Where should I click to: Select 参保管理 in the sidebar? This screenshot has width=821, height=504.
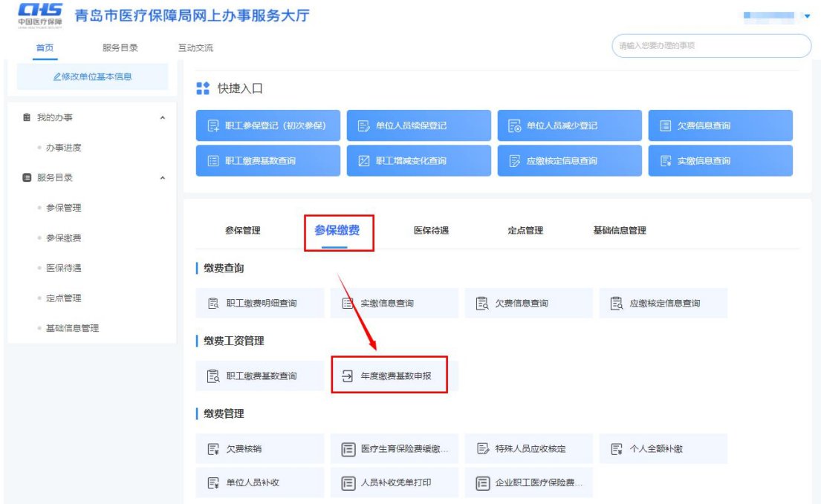click(x=63, y=208)
